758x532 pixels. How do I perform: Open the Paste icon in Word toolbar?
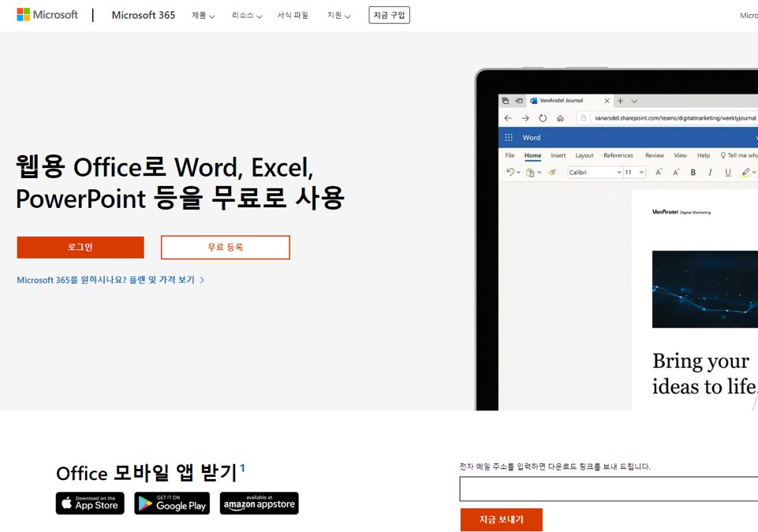click(x=529, y=172)
